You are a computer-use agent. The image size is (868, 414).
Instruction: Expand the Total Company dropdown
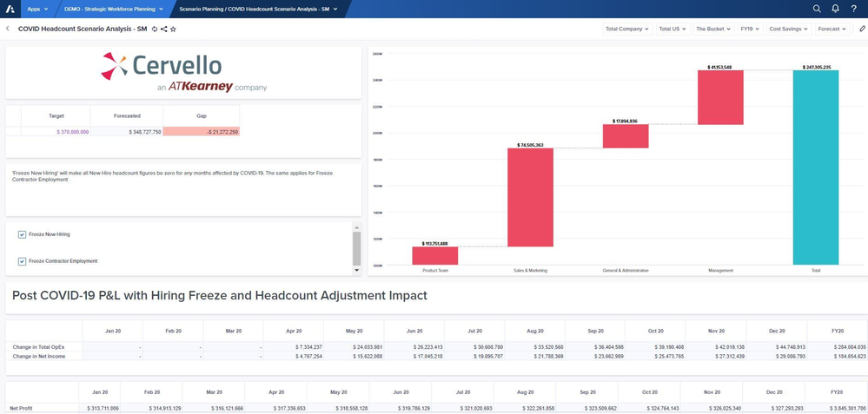point(627,29)
